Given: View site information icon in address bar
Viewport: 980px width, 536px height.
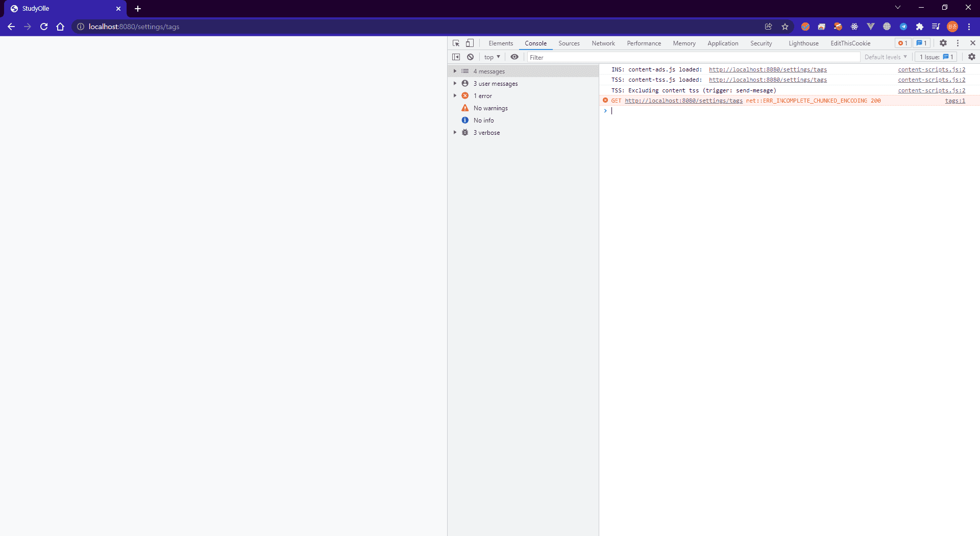Looking at the screenshot, I should [x=81, y=27].
